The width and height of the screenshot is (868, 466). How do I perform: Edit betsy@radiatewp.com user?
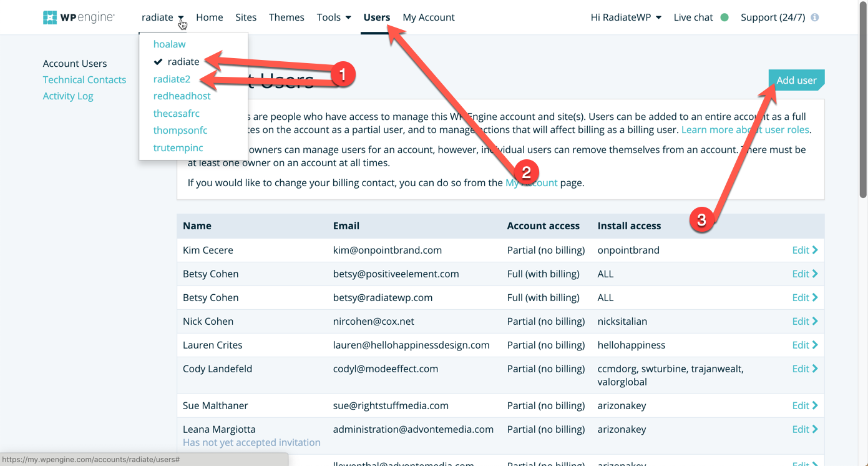[805, 297]
